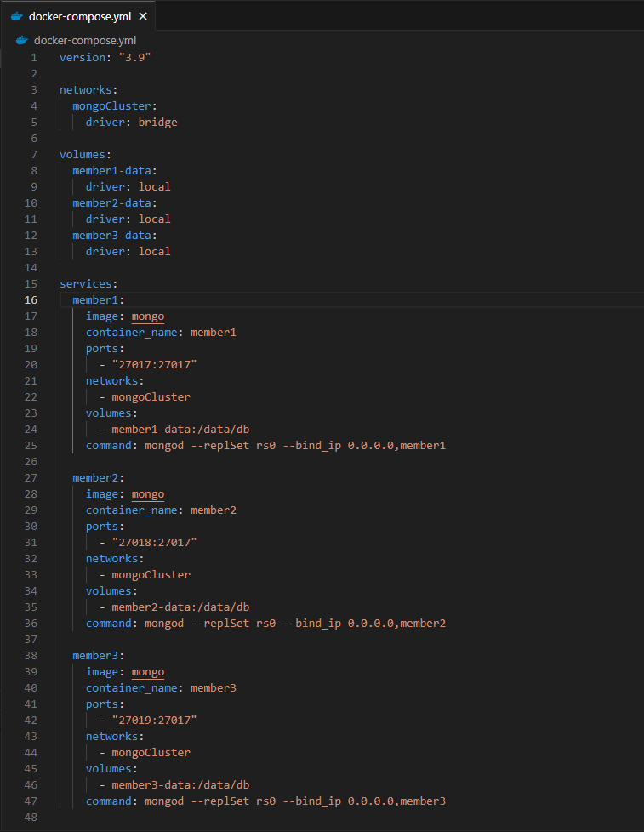The width and height of the screenshot is (644, 832).
Task: Click the Docker icon in the breadcrumb bar
Action: click(x=22, y=40)
